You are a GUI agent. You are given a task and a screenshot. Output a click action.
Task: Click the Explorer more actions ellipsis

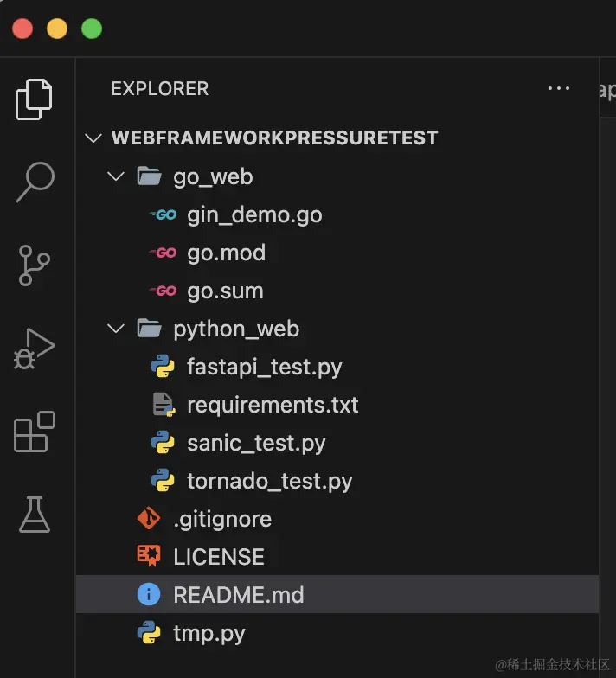pyautogui.click(x=559, y=88)
